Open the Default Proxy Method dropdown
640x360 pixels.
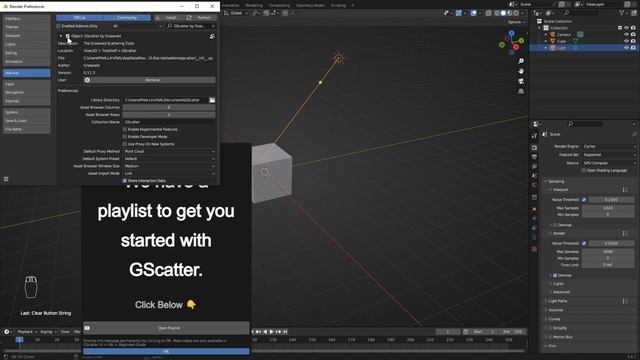[x=169, y=151]
